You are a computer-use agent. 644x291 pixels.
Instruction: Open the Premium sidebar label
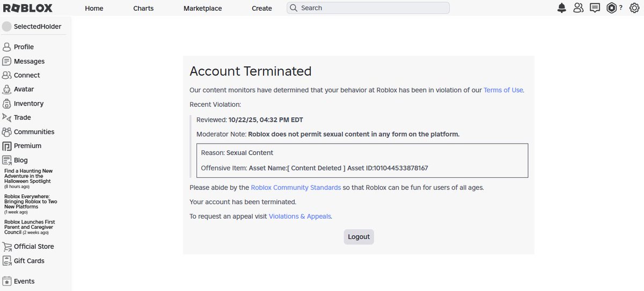27,146
